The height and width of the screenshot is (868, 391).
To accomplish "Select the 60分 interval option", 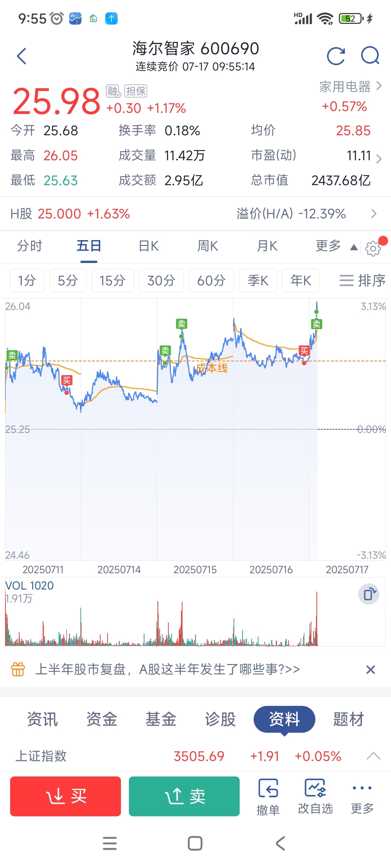I will click(211, 280).
